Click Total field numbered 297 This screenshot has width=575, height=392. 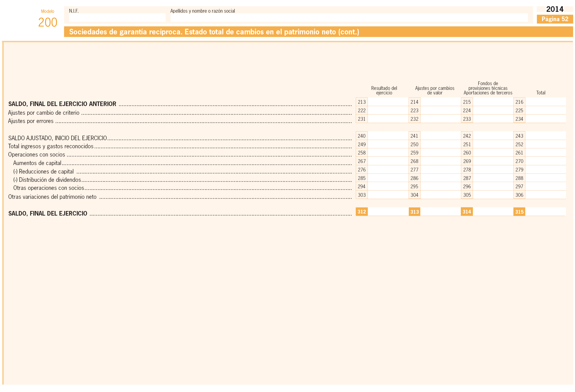(545, 186)
